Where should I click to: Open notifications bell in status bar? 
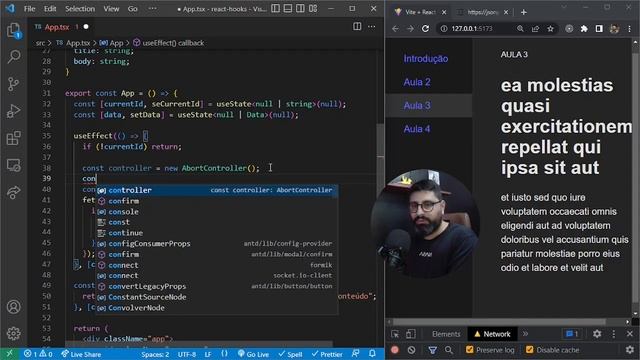pos(372,354)
